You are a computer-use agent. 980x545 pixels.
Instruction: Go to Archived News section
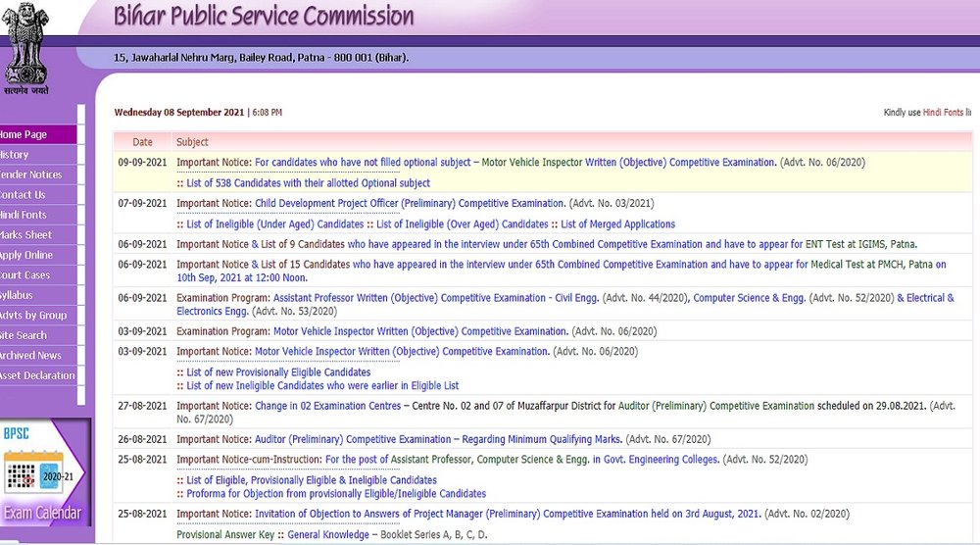tap(38, 355)
